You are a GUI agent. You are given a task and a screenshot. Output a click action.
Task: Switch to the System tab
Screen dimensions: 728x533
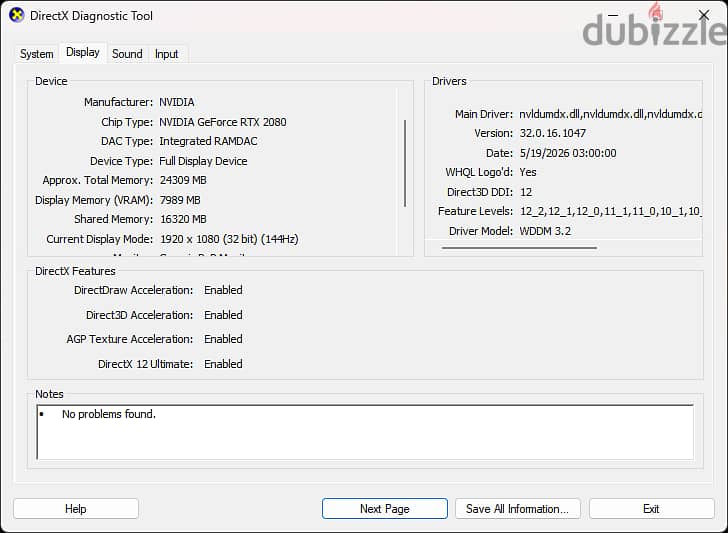pyautogui.click(x=36, y=54)
